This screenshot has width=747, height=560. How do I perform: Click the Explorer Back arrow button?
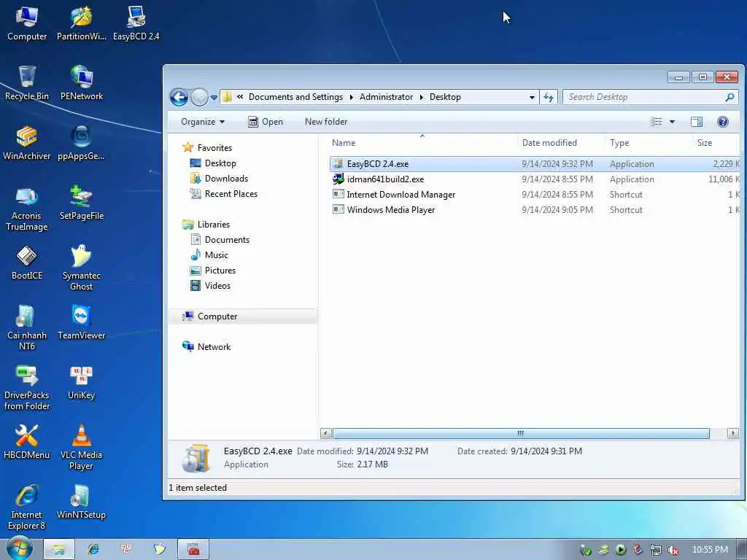click(x=179, y=97)
